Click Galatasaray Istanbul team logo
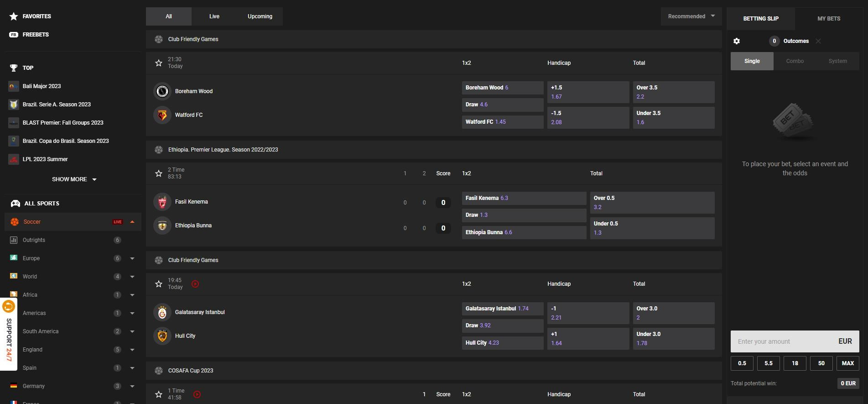The height and width of the screenshot is (404, 868). coord(162,312)
